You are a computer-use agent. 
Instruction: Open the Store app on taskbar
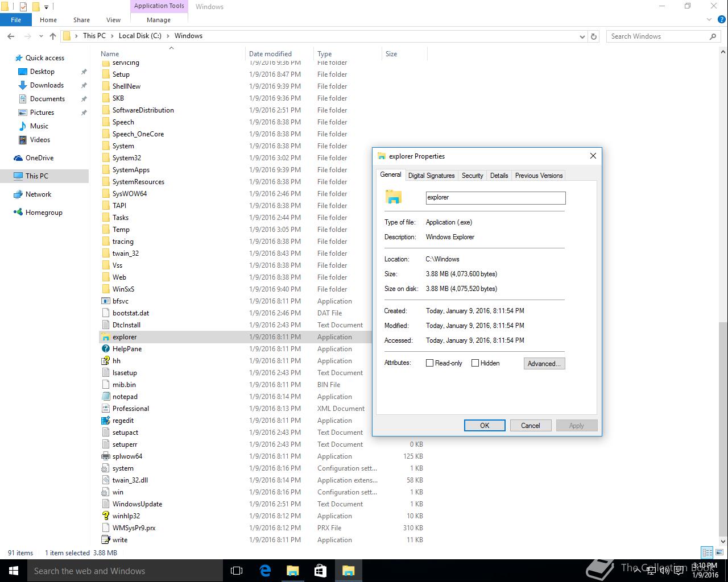pos(320,571)
